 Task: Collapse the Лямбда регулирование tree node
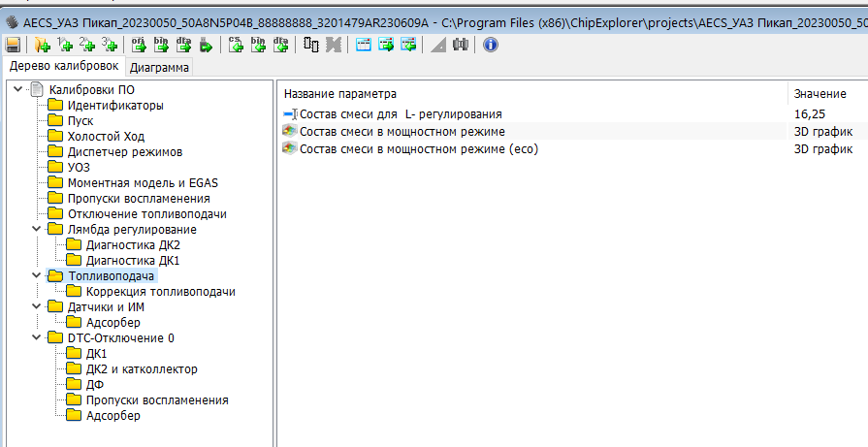click(37, 230)
